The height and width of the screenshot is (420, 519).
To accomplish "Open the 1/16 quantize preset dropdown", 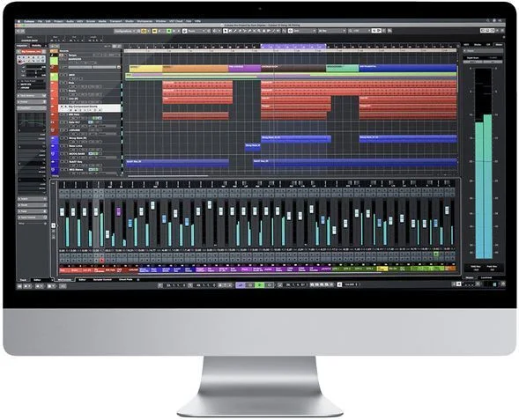I will (361, 31).
